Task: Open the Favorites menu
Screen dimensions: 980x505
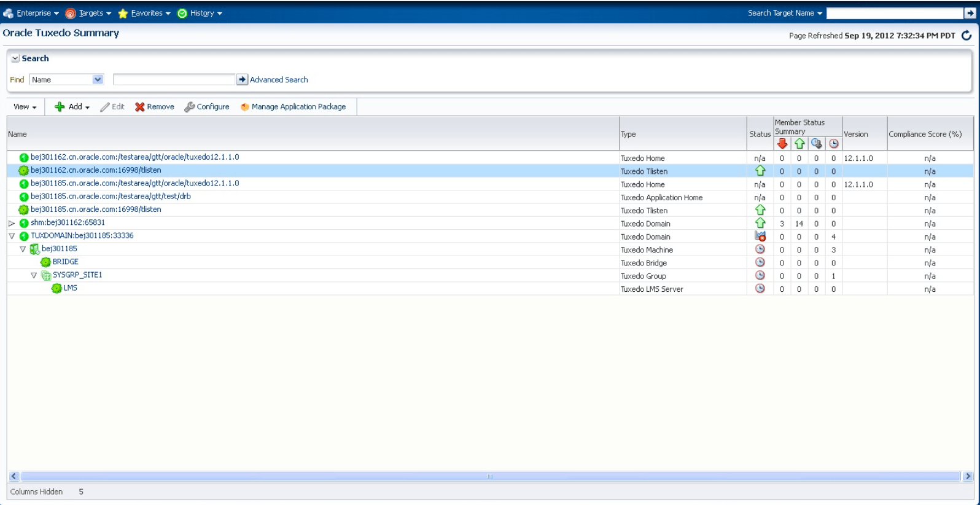Action: point(144,13)
